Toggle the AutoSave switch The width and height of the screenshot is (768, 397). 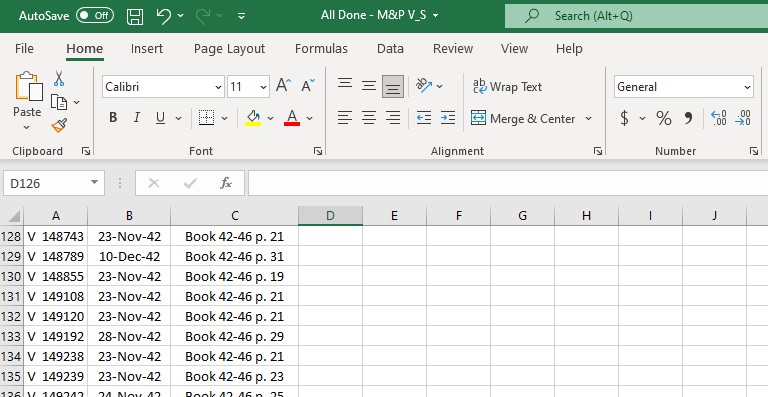[95, 16]
